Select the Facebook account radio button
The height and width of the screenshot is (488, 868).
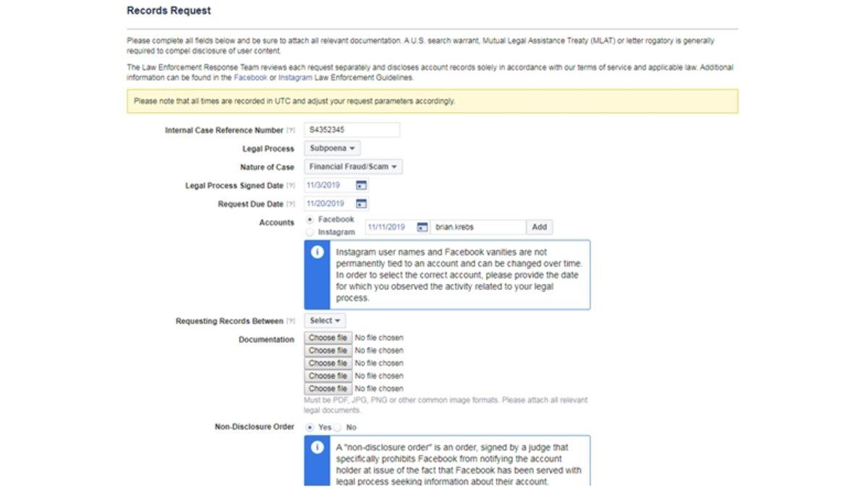(310, 219)
